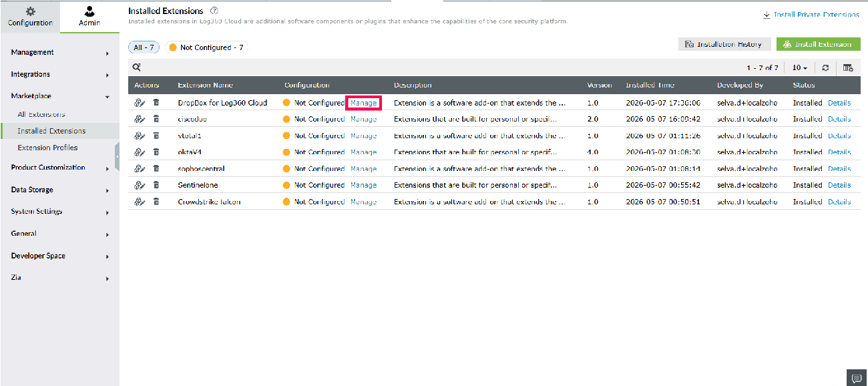Select the All - 7 filter
Image resolution: width=868 pixels, height=386 pixels.
pyautogui.click(x=145, y=47)
